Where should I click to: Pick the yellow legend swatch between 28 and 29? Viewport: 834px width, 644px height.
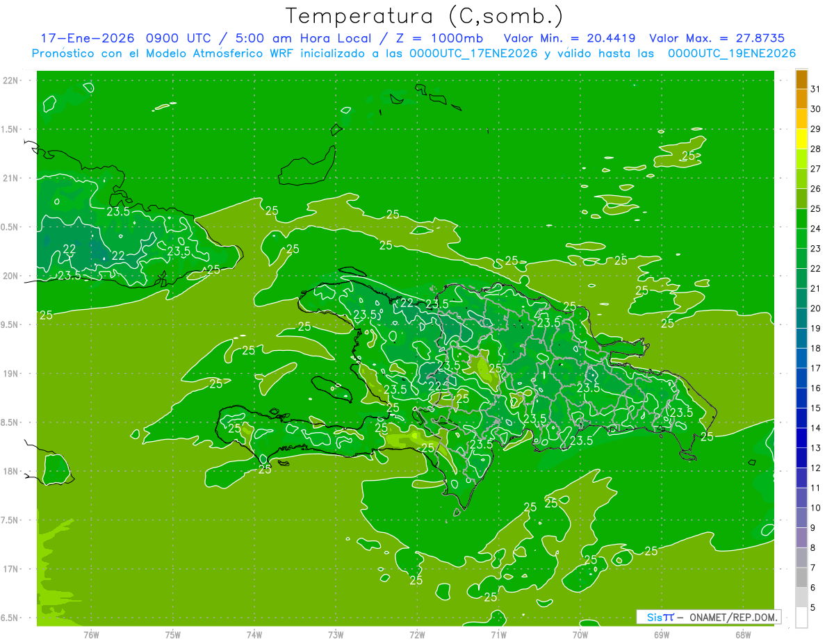[801, 139]
